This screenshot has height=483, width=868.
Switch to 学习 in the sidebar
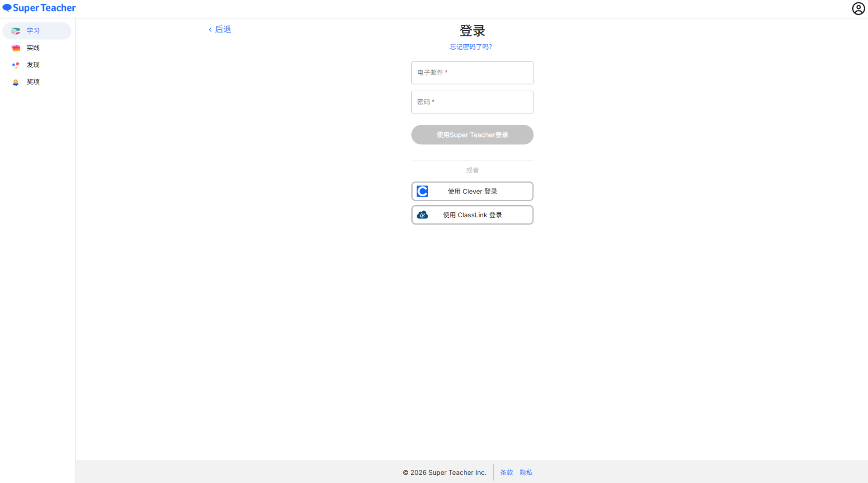coord(33,31)
